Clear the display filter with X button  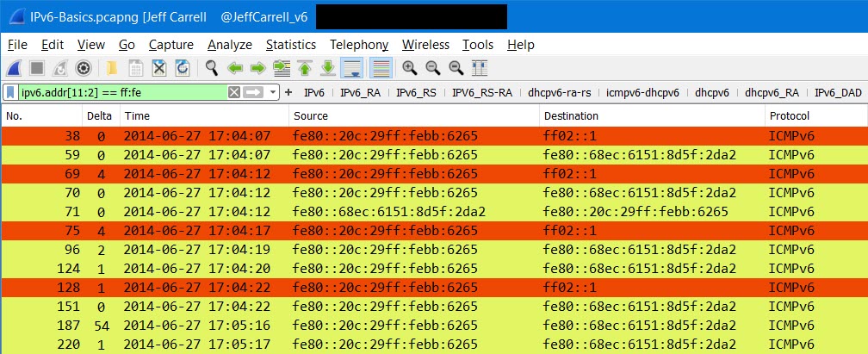[x=234, y=92]
